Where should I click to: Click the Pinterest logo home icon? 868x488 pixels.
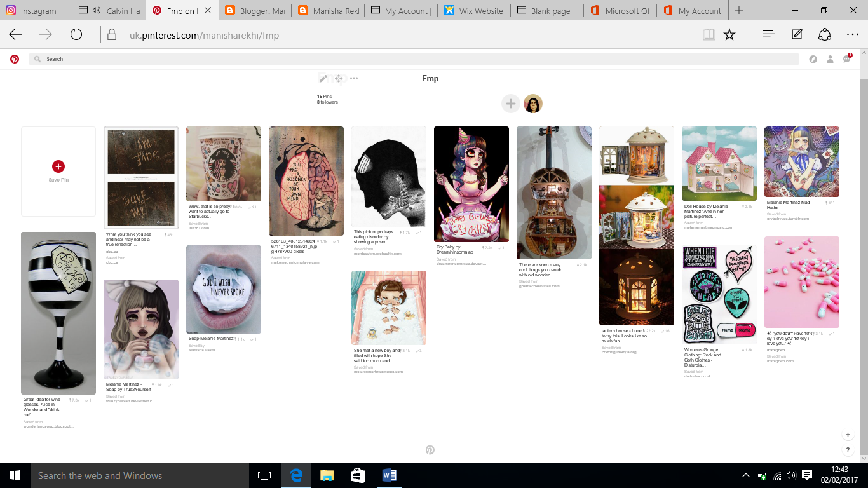[15, 59]
